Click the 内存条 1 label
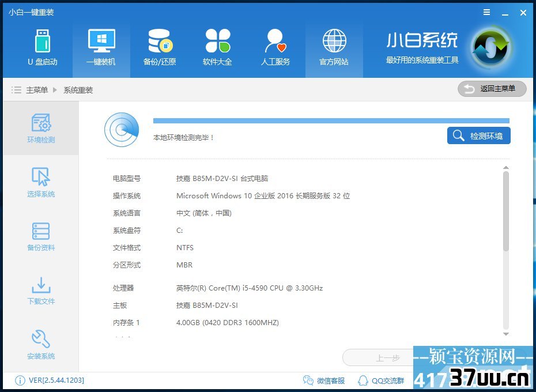 coord(126,323)
